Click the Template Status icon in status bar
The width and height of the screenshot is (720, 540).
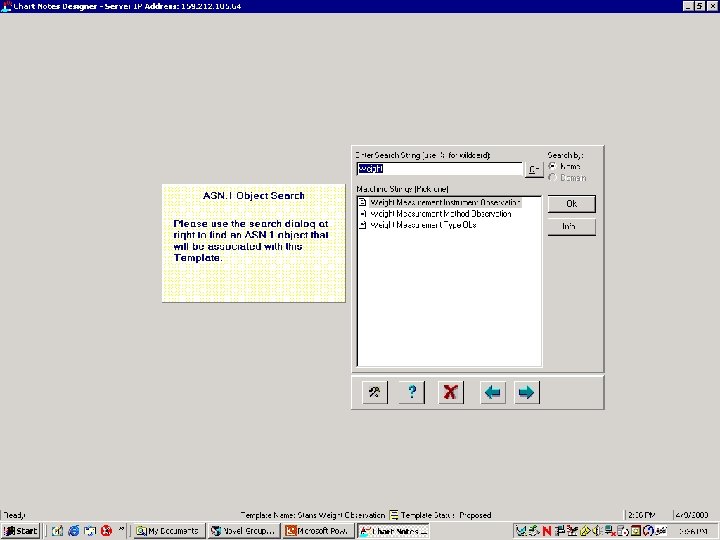394,515
